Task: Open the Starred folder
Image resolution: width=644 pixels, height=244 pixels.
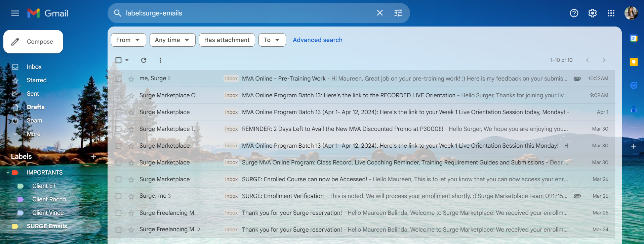Action: click(x=37, y=80)
